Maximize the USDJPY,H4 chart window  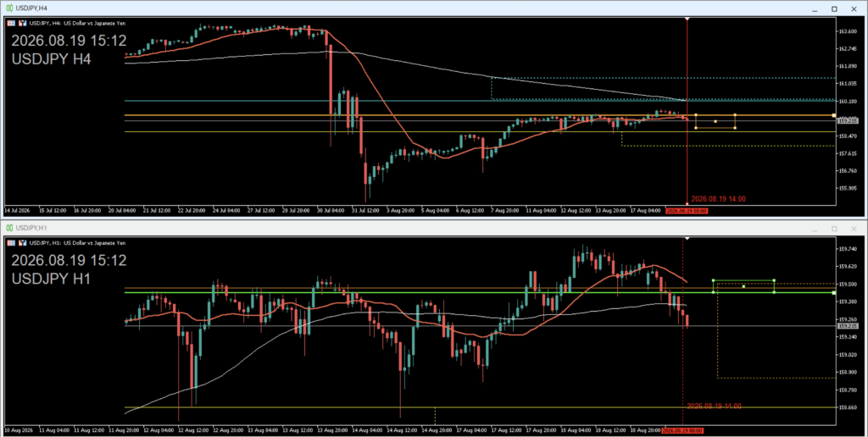(834, 8)
